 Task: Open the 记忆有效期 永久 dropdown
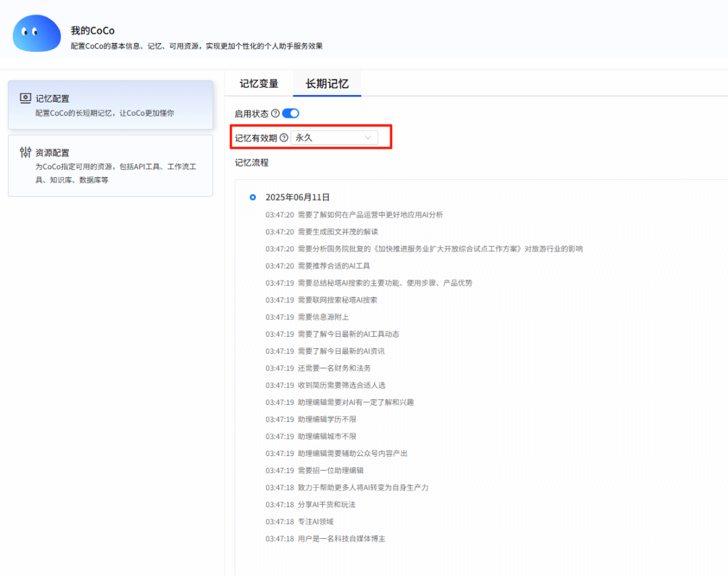[334, 138]
